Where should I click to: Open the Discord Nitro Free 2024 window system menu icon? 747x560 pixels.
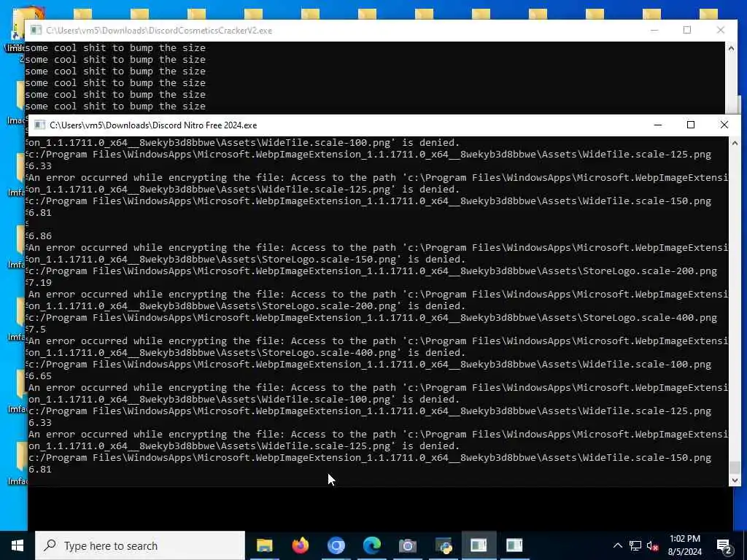pos(40,125)
